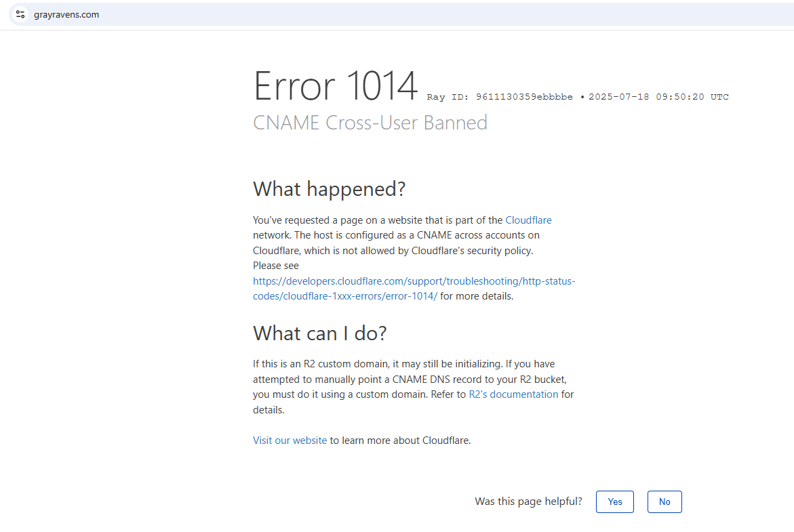Screen dimensions: 794x532
Task: Answer No to page helpful question
Action: pyautogui.click(x=664, y=502)
